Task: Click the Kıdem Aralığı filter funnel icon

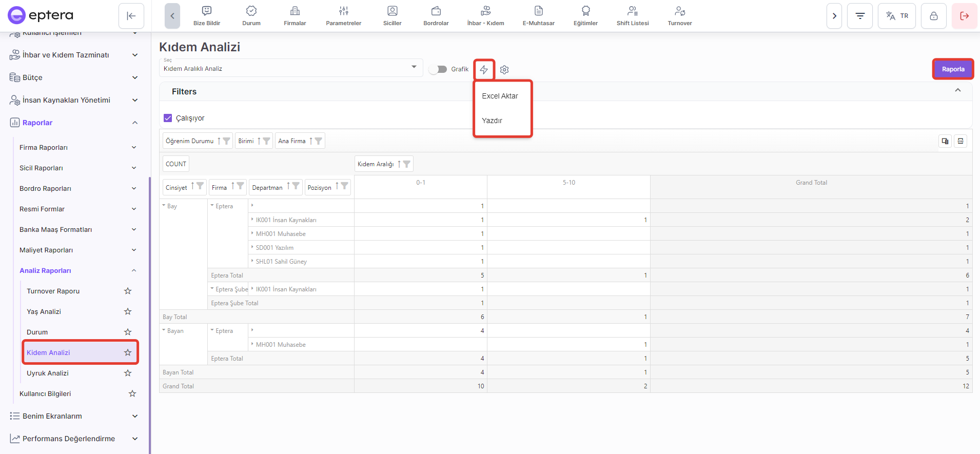Action: [407, 164]
